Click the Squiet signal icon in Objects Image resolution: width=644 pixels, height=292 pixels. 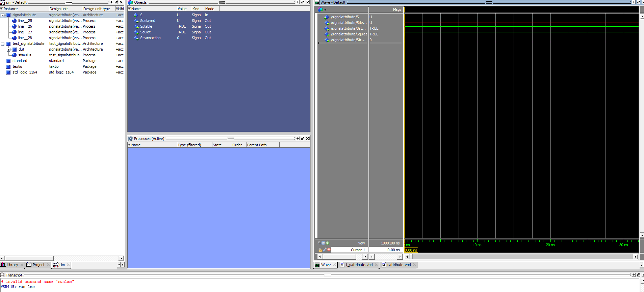click(x=136, y=32)
